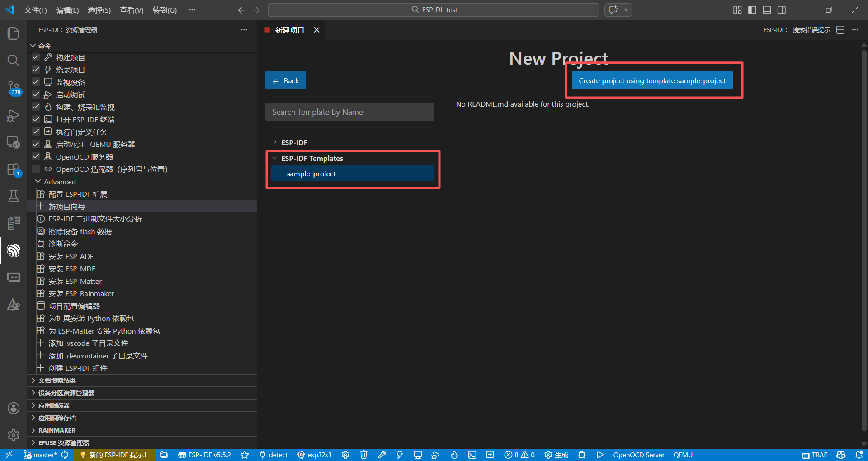Screen dimensions: 868x461
Task: Open Manage gear in activity bar
Action: [14, 435]
